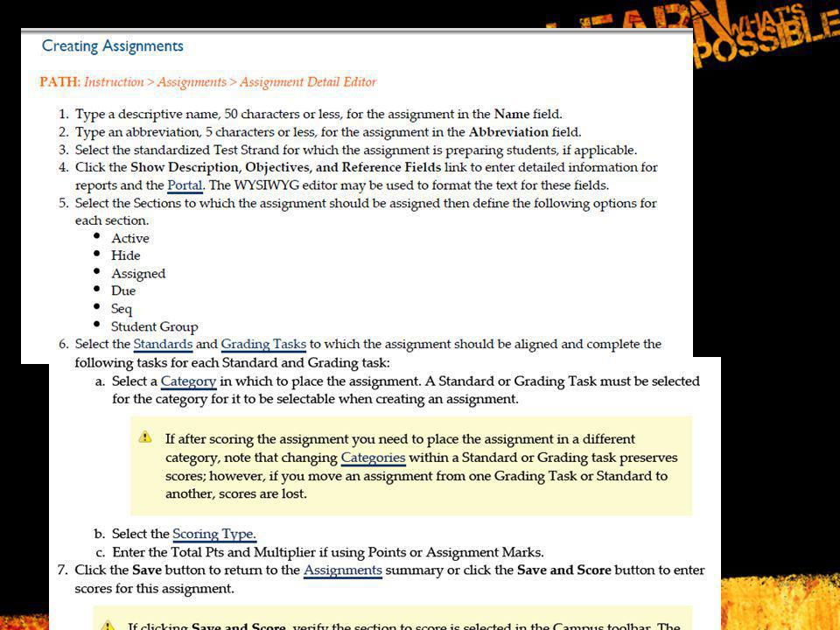
Task: Click the Assigned bullet item
Action: tap(138, 274)
